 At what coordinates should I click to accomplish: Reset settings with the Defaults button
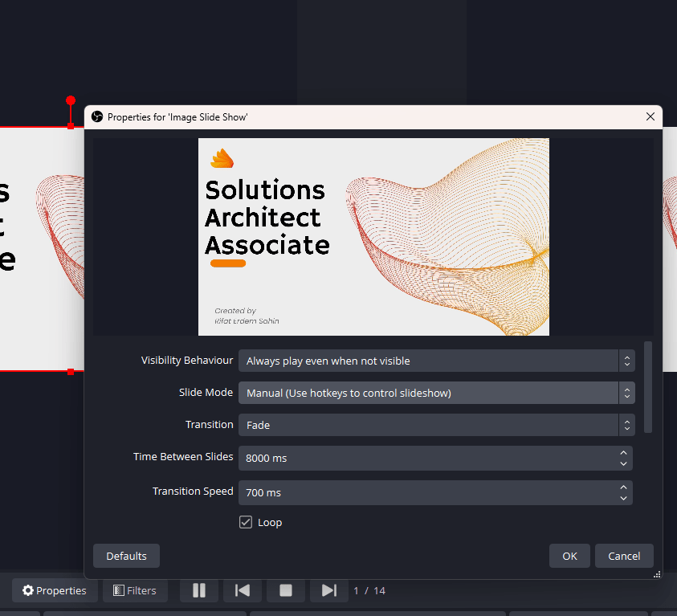click(127, 556)
